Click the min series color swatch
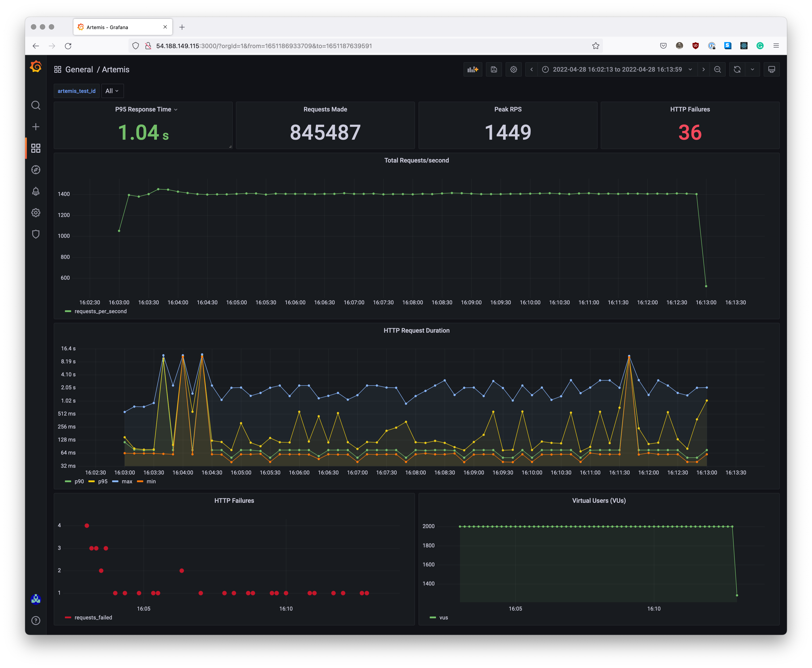This screenshot has height=668, width=812. (140, 481)
